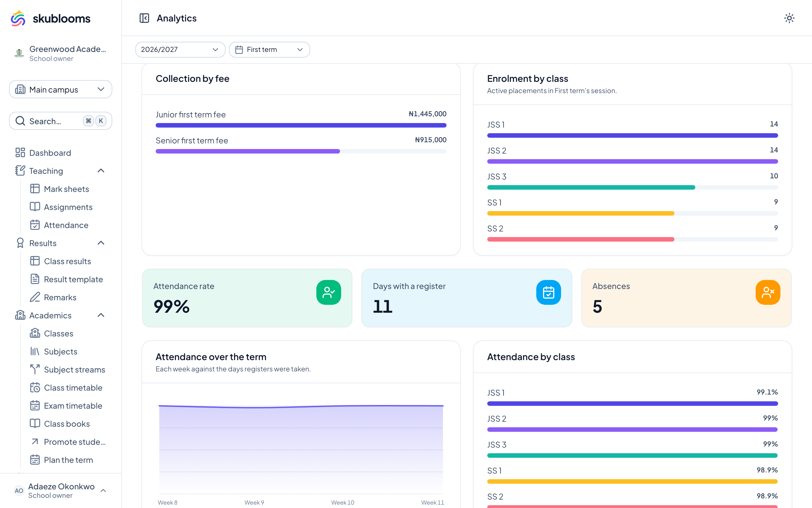Click the Senior first term fee progress bar
Viewport: 812px width, 508px height.
click(301, 151)
